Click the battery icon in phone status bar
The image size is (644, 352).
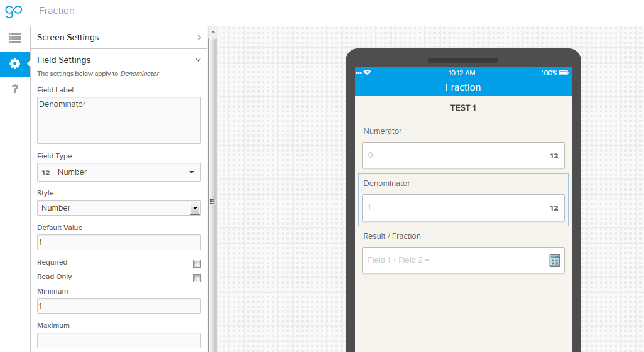(x=564, y=73)
